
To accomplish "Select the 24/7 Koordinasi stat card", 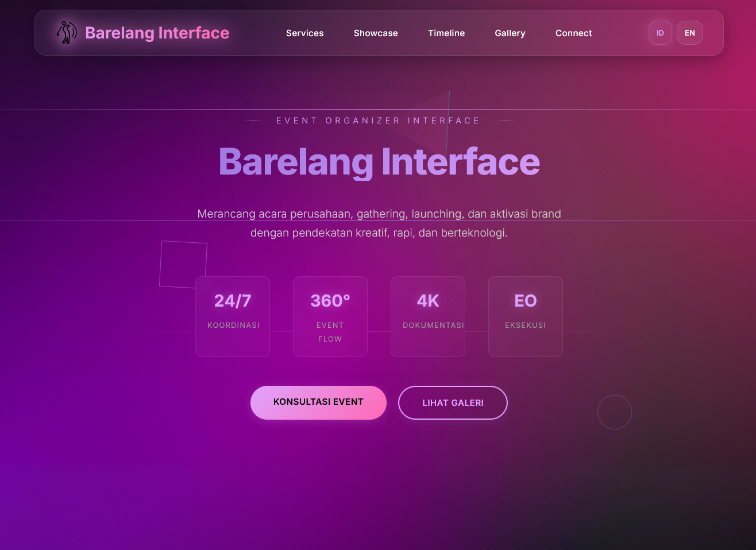I will pos(233,316).
